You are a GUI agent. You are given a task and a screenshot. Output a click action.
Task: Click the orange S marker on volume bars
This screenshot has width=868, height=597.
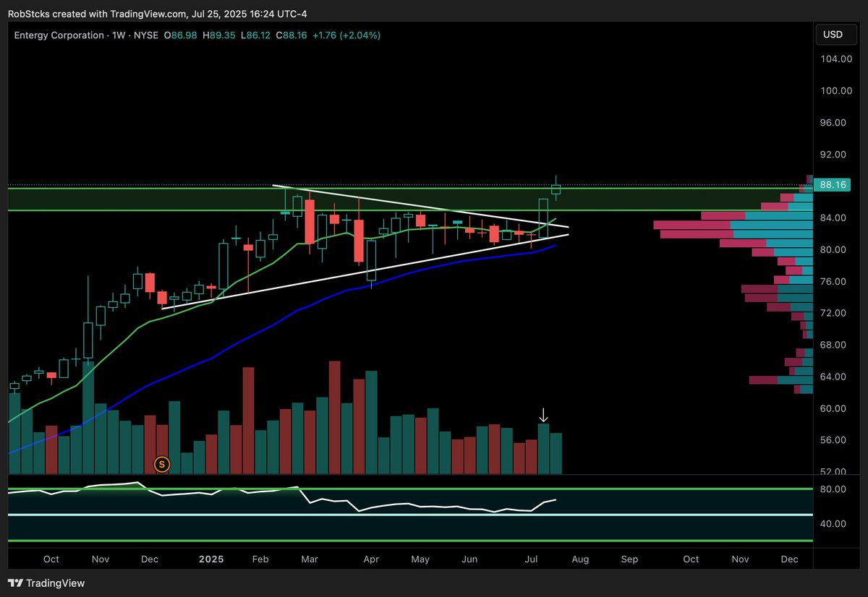pyautogui.click(x=163, y=464)
